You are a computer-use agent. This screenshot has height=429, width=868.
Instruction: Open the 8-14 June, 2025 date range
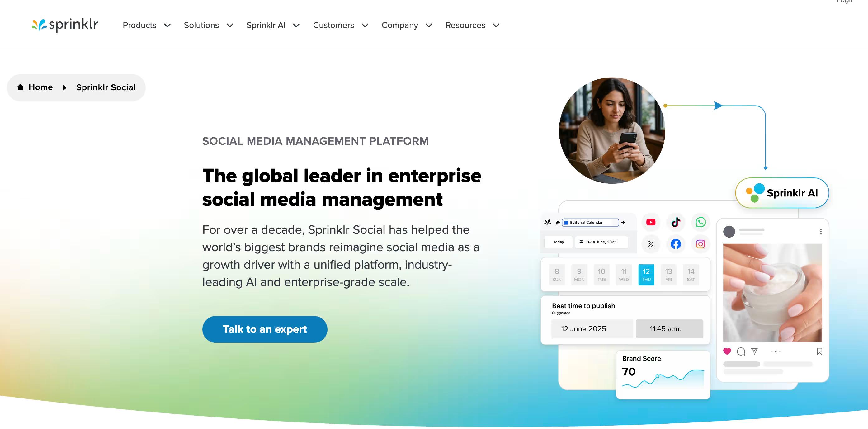(x=601, y=242)
